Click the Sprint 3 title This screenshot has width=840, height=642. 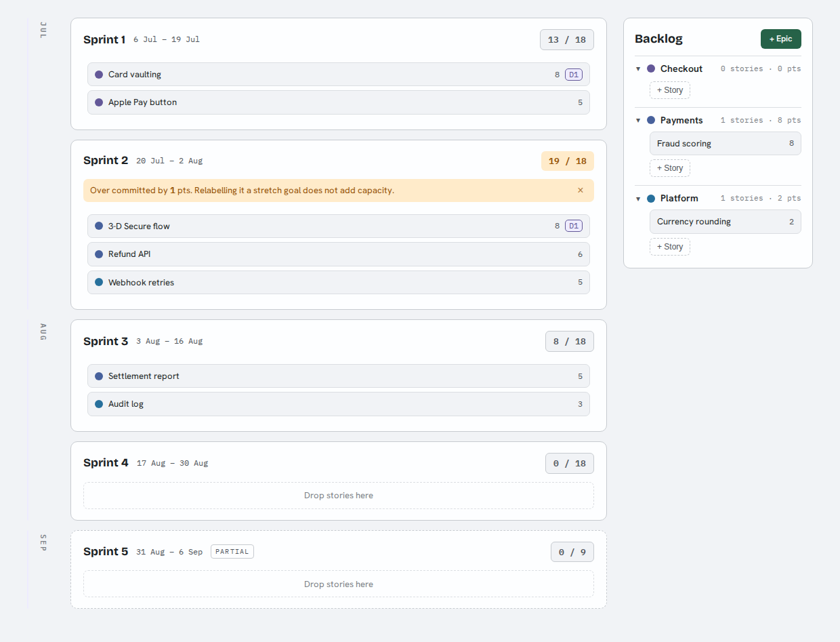[106, 341]
